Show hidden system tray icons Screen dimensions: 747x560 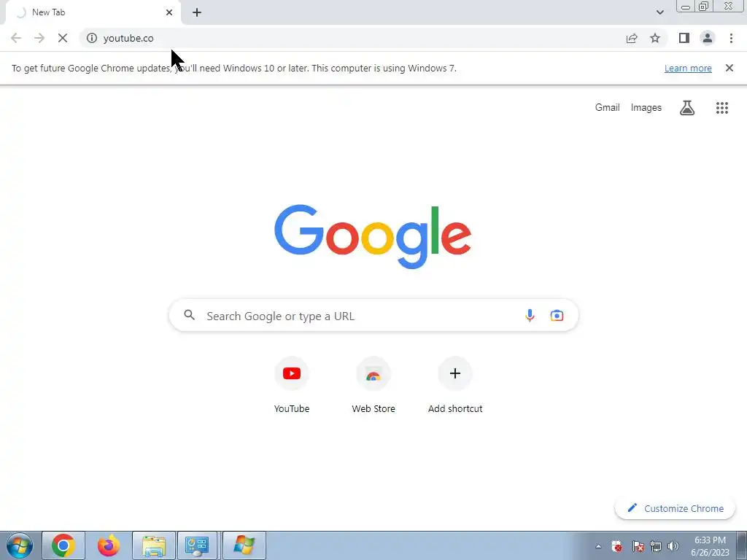[598, 546]
